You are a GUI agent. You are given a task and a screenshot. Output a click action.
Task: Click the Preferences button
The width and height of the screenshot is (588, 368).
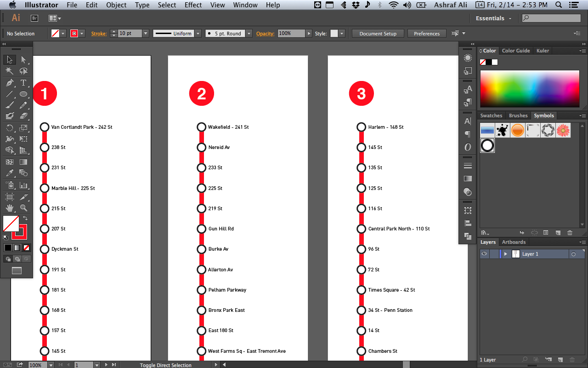click(x=427, y=34)
